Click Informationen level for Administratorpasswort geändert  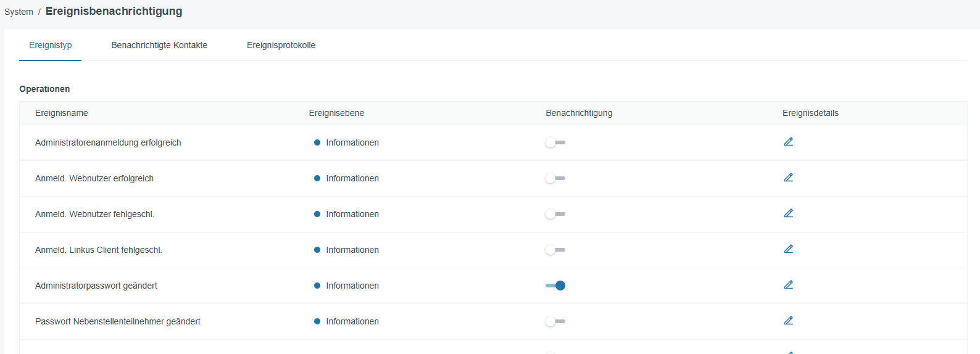352,286
